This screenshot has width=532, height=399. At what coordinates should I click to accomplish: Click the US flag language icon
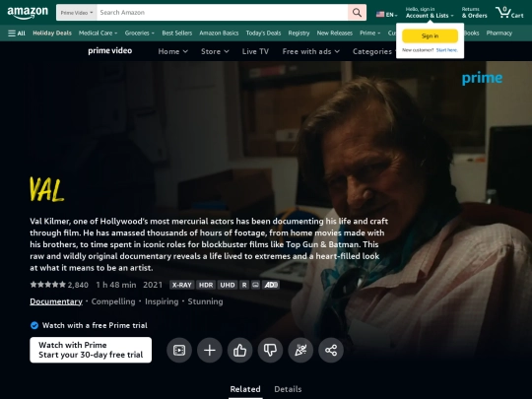pos(380,14)
